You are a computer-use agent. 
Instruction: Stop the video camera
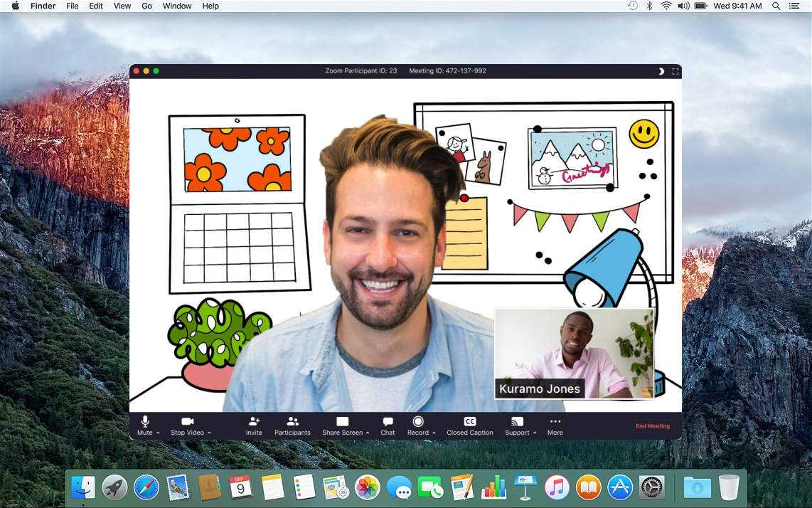187,422
